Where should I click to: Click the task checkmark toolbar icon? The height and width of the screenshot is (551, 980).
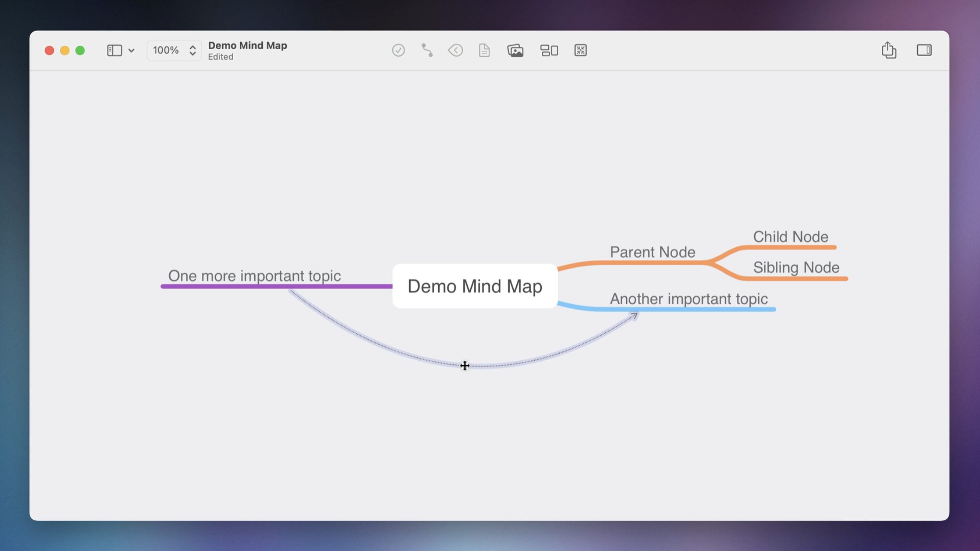pyautogui.click(x=398, y=50)
